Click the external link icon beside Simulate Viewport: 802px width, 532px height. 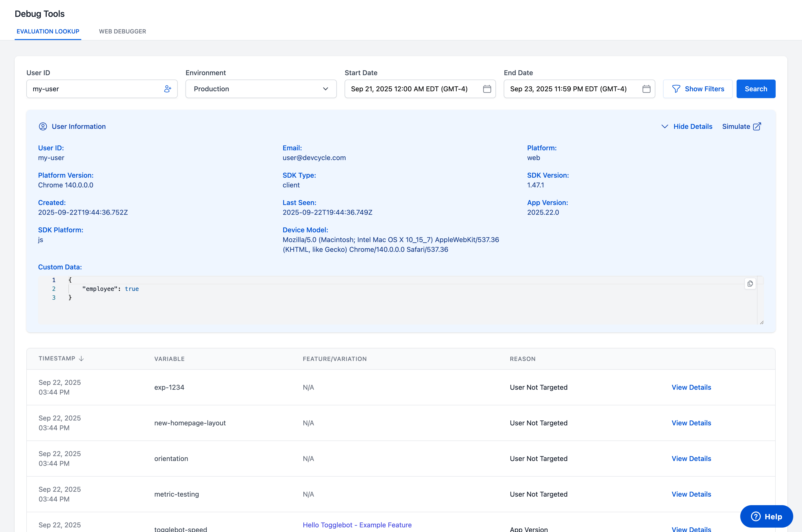758,126
